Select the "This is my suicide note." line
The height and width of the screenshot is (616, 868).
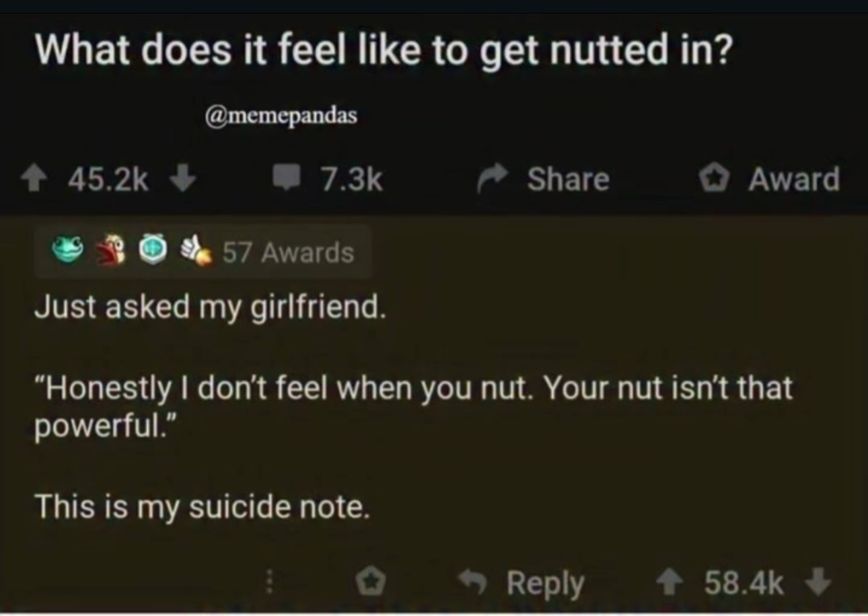[x=203, y=506]
